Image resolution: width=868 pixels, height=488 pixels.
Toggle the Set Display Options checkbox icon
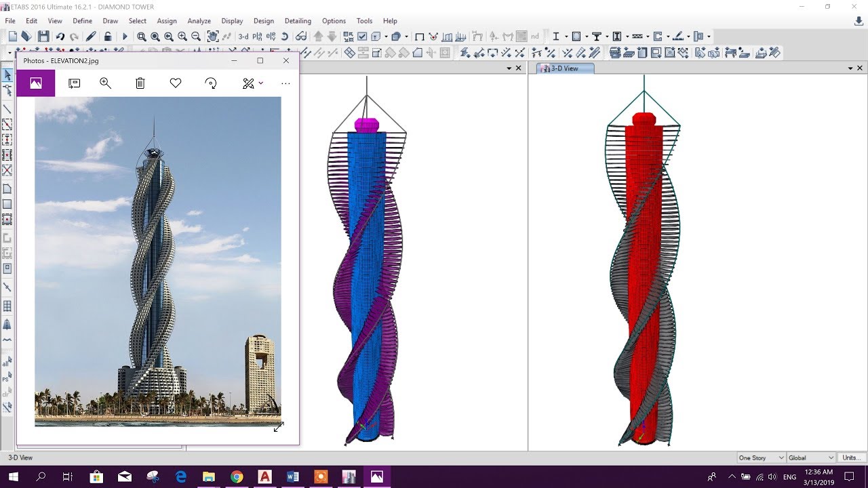[362, 37]
